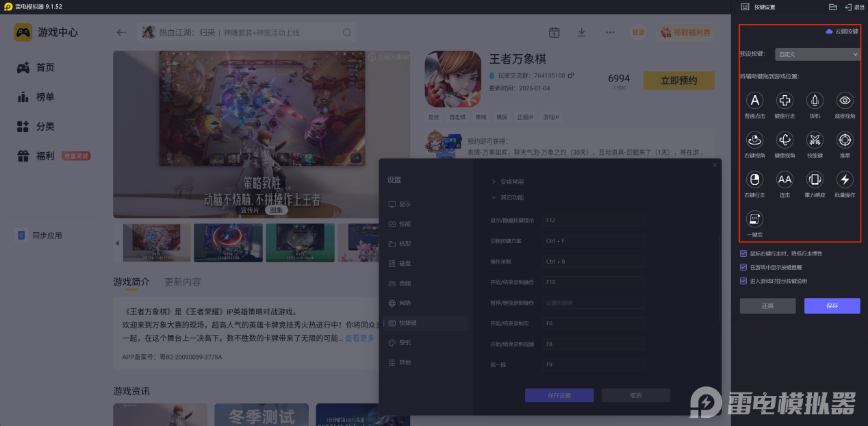
Task: Click the 切换按键方案 Ctrl + F field
Action: (593, 241)
